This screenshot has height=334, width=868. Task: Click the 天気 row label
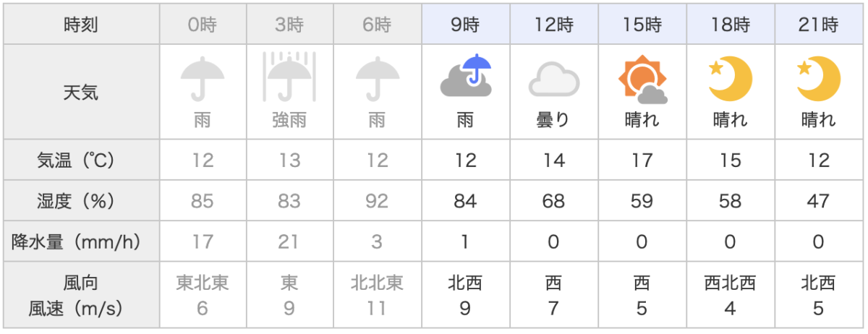tap(81, 92)
